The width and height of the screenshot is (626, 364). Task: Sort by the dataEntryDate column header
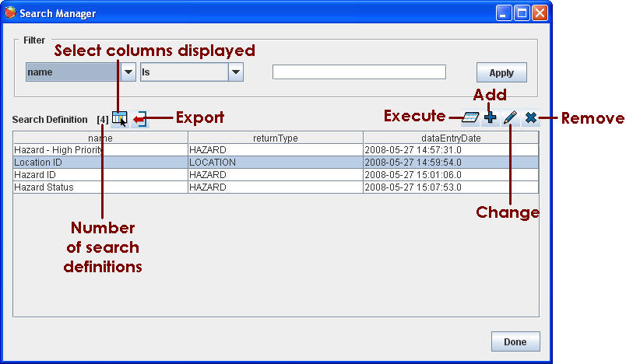click(x=451, y=138)
